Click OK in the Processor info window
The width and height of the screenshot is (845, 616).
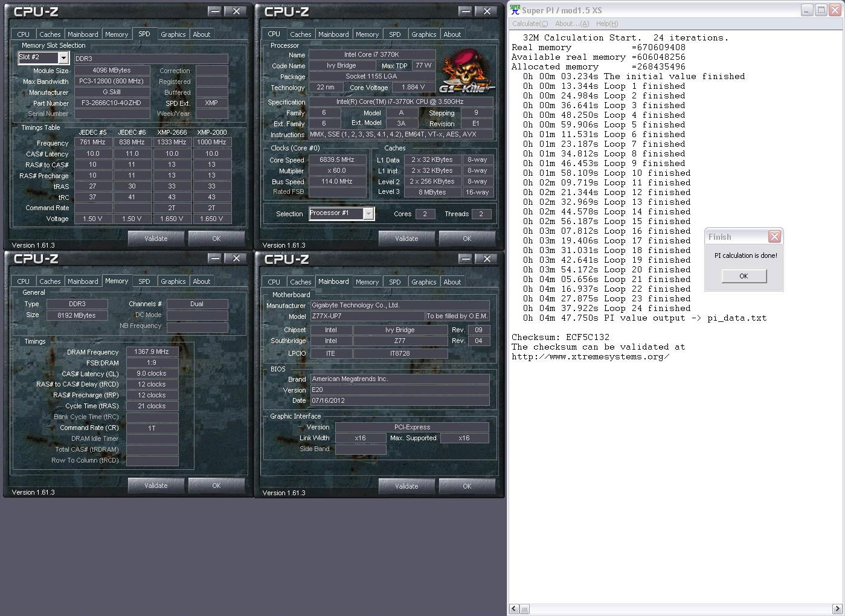coord(467,239)
